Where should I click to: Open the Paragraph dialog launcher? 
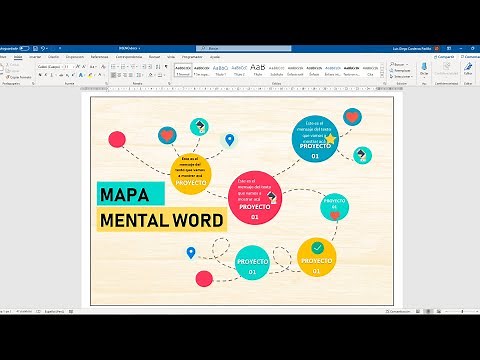[169, 83]
